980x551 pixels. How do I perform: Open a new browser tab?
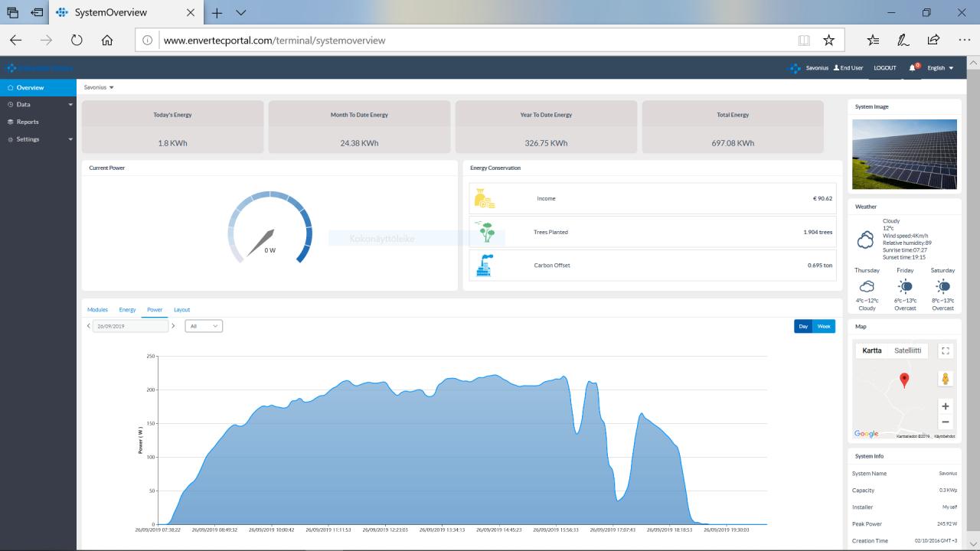pos(217,13)
